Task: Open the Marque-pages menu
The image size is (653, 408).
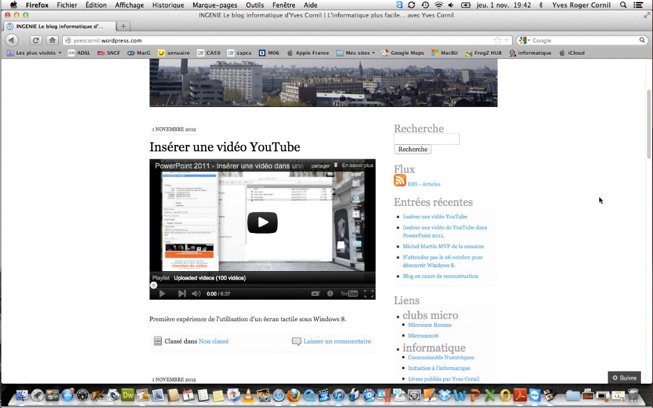Action: [214, 5]
